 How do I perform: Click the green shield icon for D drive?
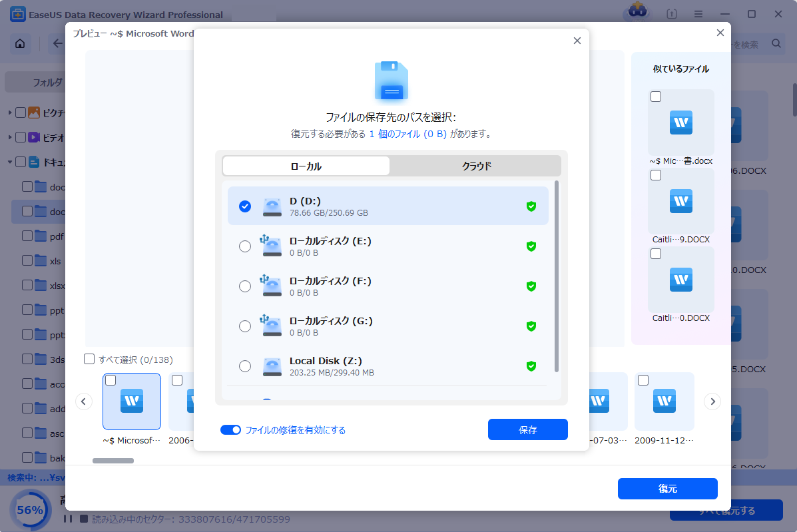(x=531, y=206)
